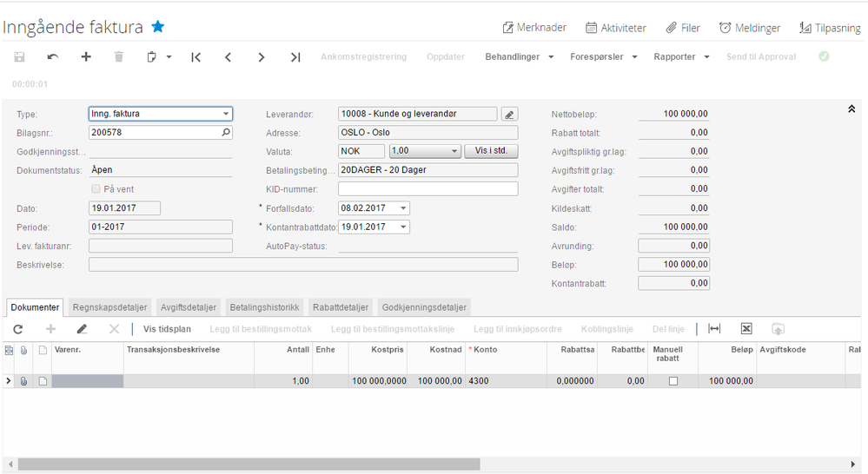Screen dimensions: 868x474
Task: Click the scrollbar right arrow
Action: [853, 464]
